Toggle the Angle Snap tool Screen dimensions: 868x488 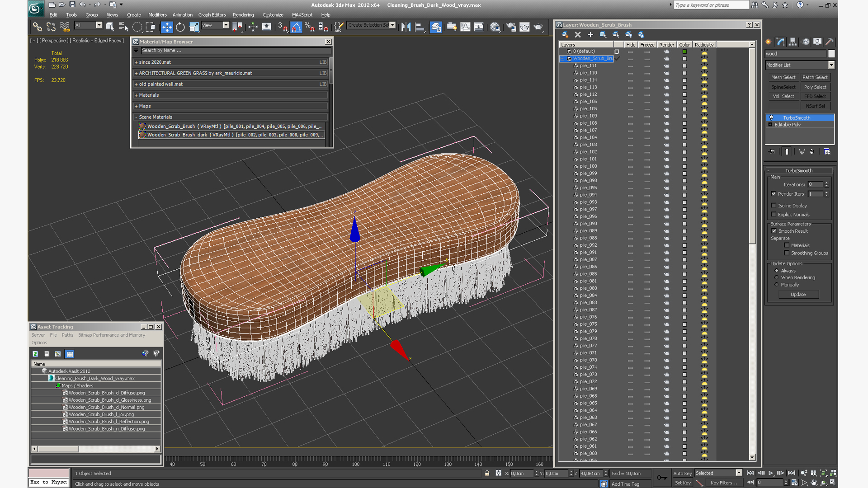296,27
